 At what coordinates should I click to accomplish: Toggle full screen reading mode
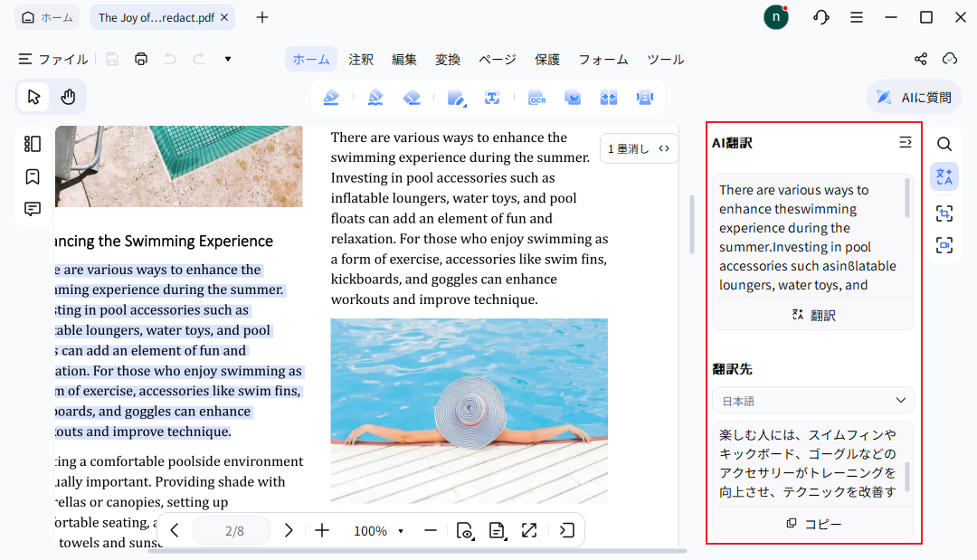click(529, 531)
